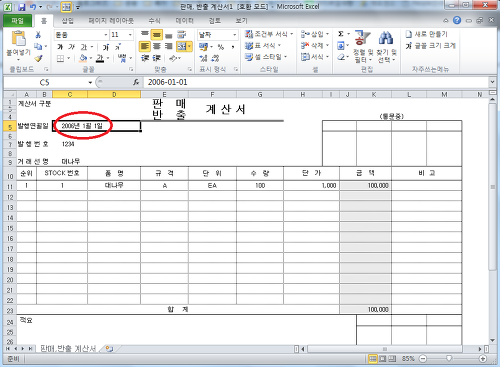This screenshot has height=367, width=500.
Task: Click the insert function fx button
Action: click(x=136, y=82)
